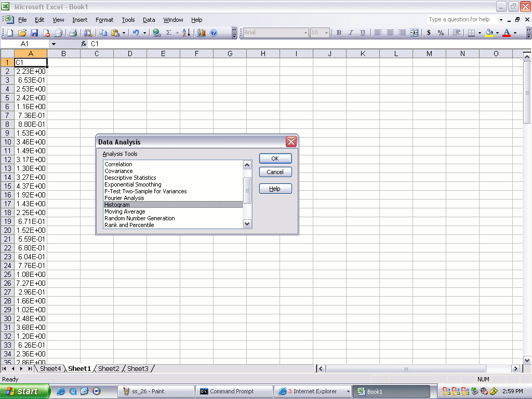Expand the Arial font name dropdown

tap(305, 33)
